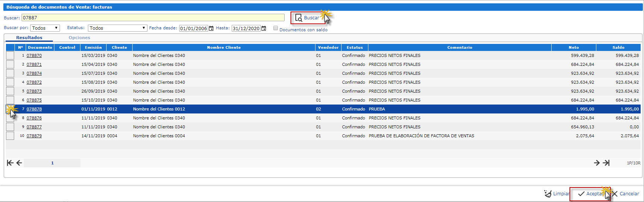Confirm selection with Aceptar
Image resolution: width=644 pixels, height=202 pixels.
pos(590,194)
